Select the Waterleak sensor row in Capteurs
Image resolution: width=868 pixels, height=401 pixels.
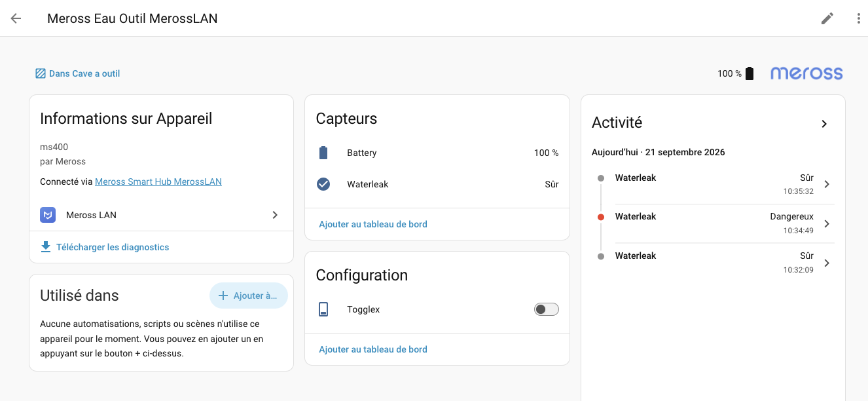pos(437,184)
